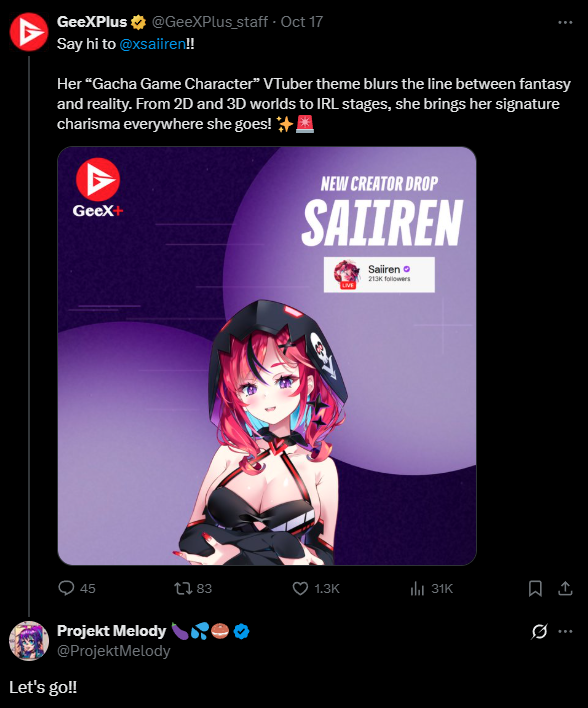Bookmark the GeeXPlus post
The image size is (588, 708).
coord(535,588)
